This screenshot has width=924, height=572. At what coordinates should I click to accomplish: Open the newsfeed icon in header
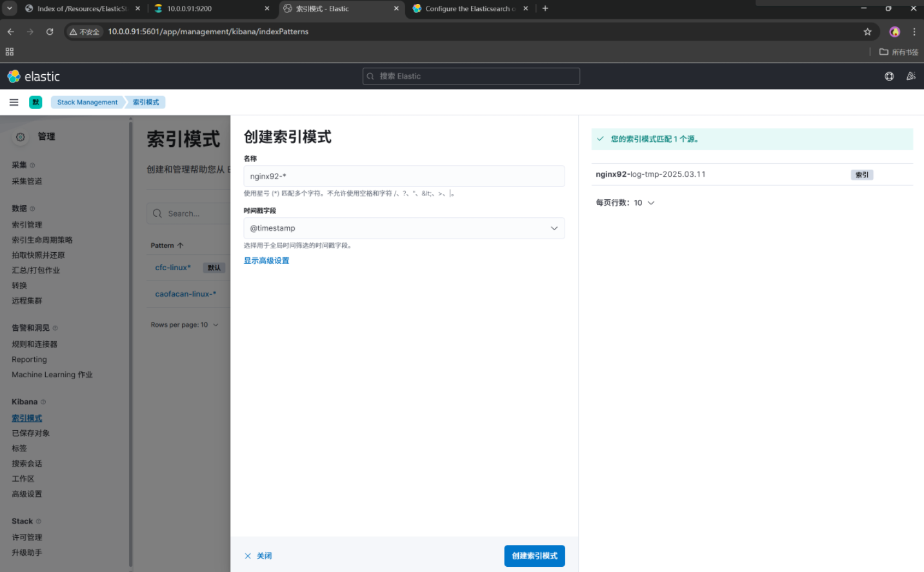pyautogui.click(x=911, y=76)
